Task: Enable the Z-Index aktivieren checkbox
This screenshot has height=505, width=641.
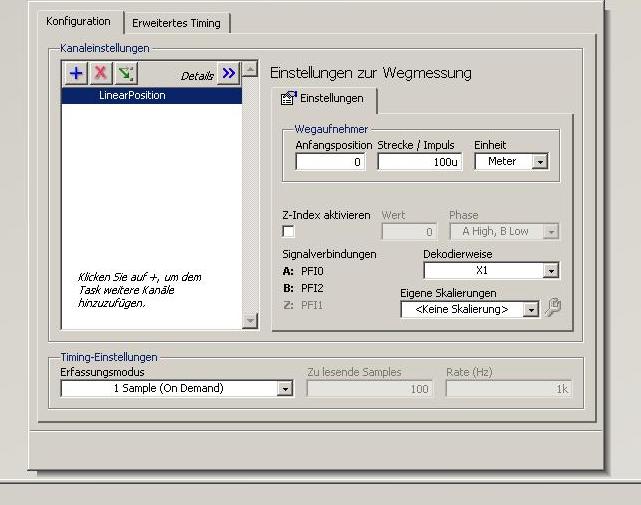Action: point(288,231)
